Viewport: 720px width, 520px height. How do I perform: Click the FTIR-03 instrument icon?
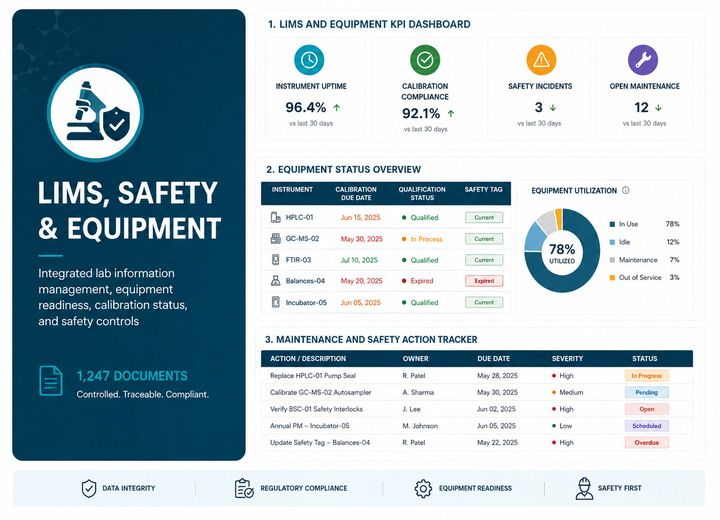pos(276,260)
